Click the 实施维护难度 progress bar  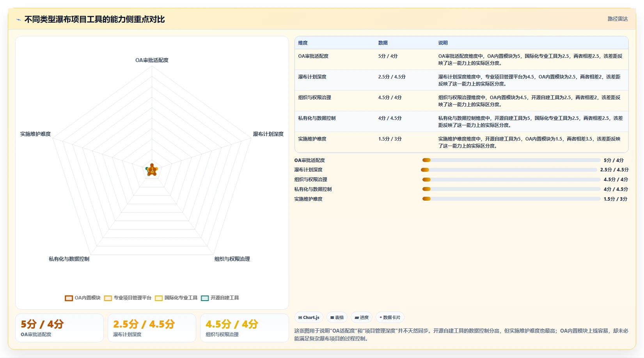[x=511, y=199]
